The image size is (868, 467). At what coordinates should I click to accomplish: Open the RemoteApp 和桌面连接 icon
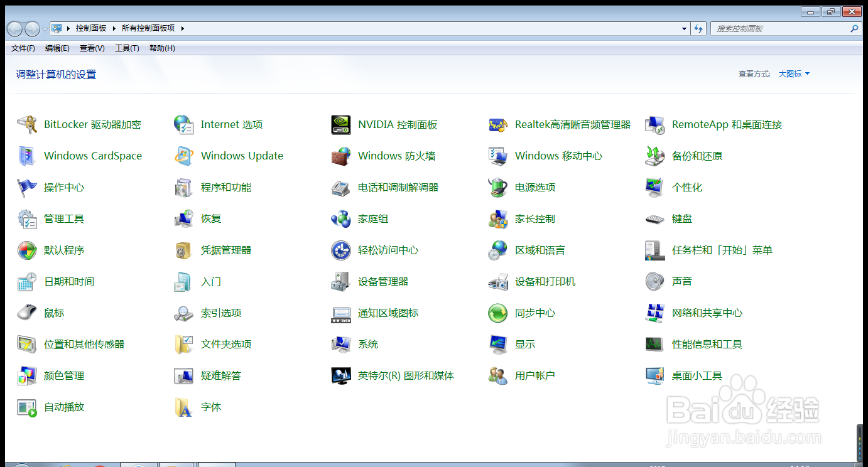click(655, 124)
